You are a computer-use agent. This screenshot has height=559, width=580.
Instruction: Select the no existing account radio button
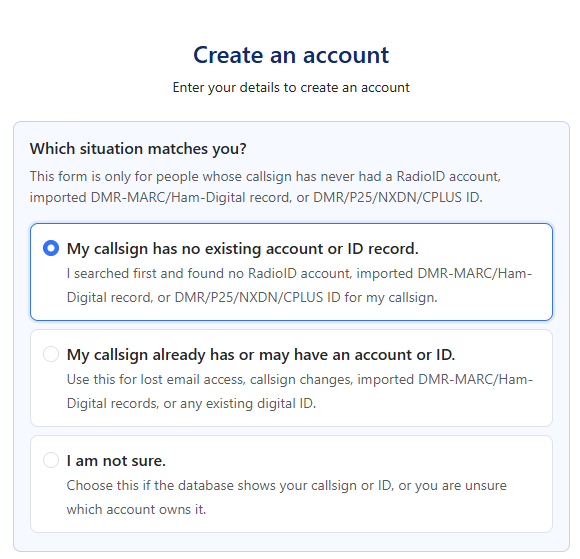pyautogui.click(x=51, y=248)
